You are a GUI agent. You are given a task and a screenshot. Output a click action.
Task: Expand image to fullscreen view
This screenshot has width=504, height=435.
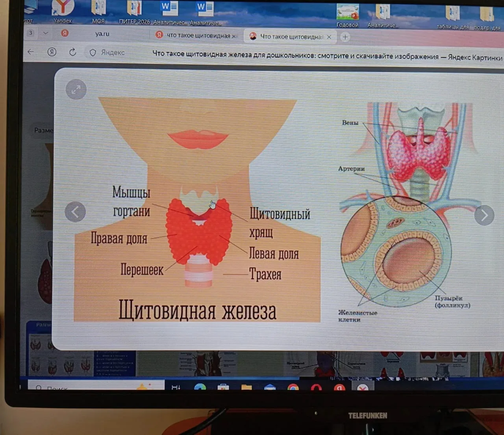tap(76, 90)
